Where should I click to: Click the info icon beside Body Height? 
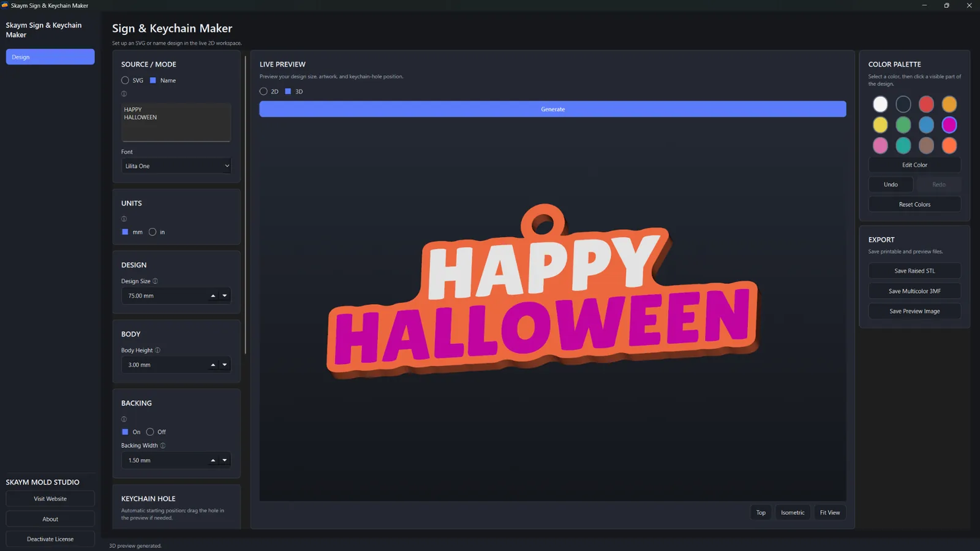(157, 351)
